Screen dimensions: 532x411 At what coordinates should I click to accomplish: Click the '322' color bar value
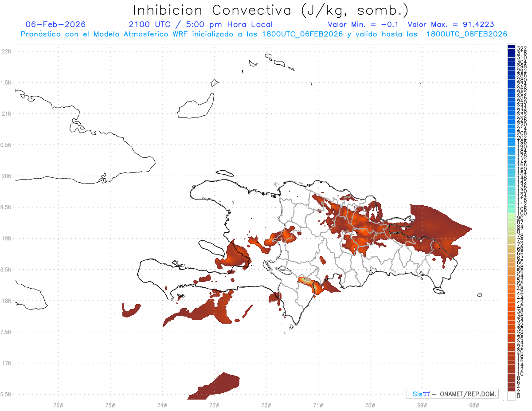pyautogui.click(x=521, y=48)
